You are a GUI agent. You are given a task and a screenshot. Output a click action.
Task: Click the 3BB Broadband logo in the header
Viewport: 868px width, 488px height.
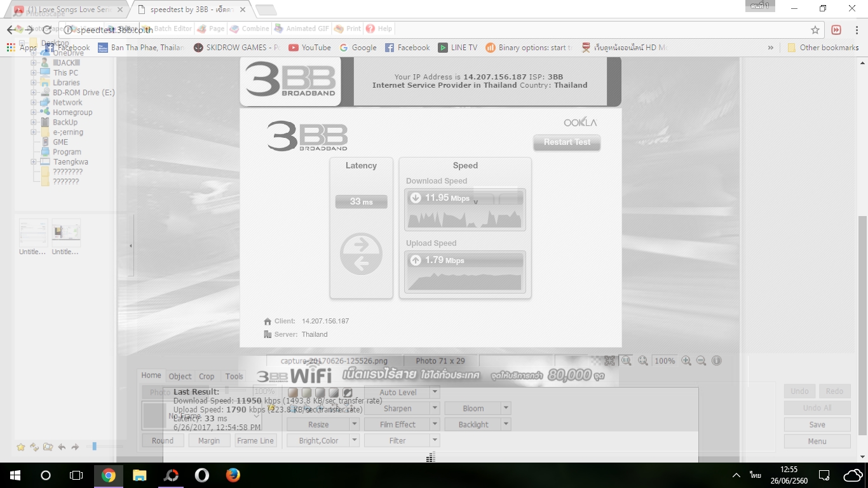coord(290,81)
